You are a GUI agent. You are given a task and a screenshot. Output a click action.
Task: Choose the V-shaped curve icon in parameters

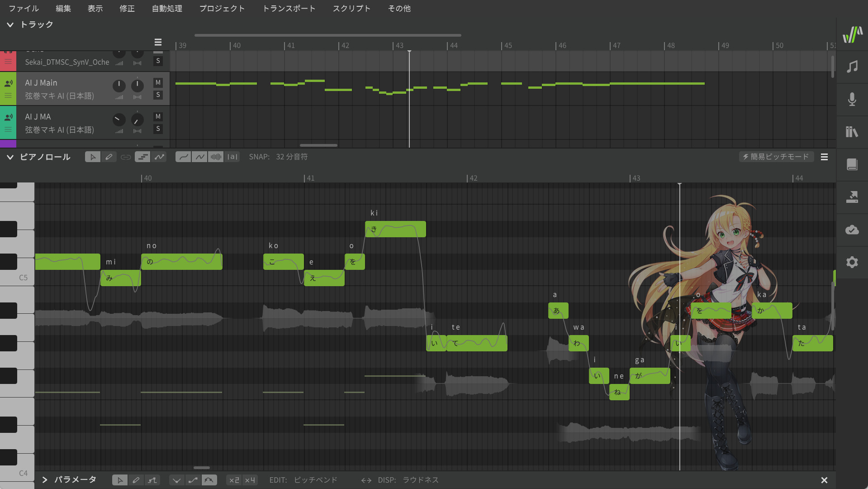[177, 480]
